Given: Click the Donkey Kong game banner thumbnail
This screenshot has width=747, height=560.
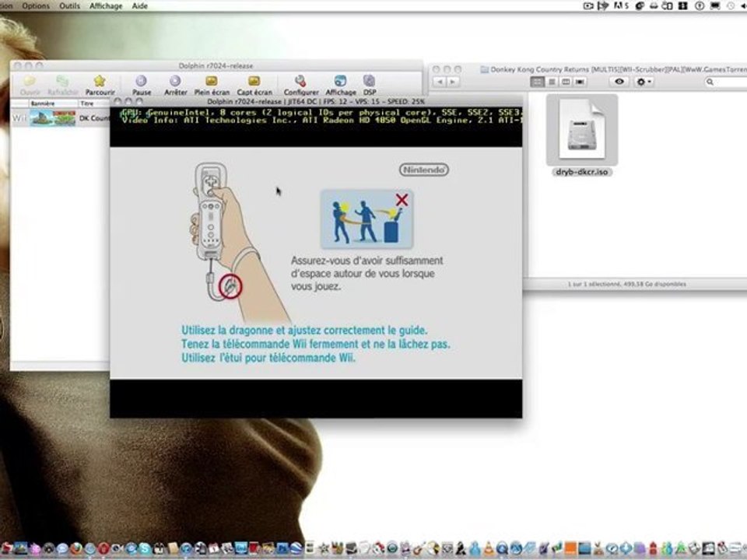Looking at the screenshot, I should pyautogui.click(x=52, y=117).
